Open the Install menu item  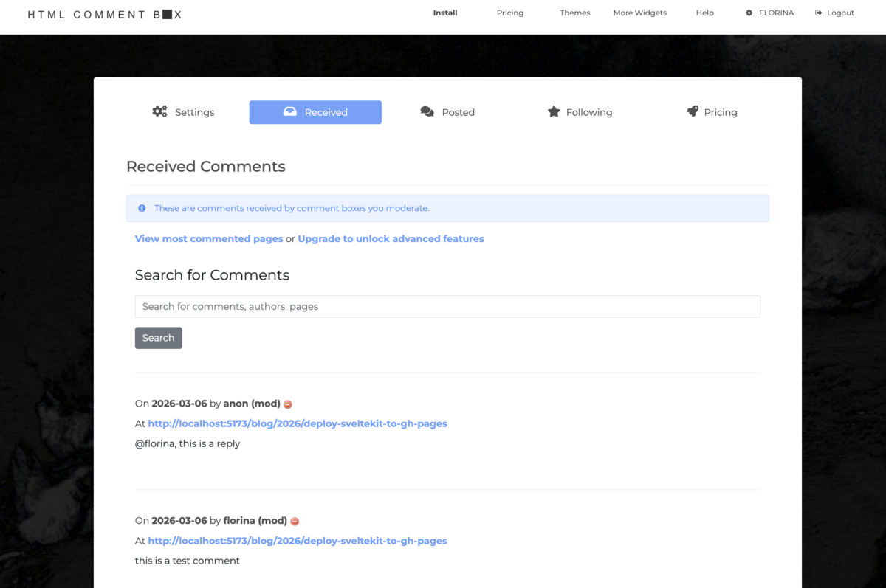point(444,13)
